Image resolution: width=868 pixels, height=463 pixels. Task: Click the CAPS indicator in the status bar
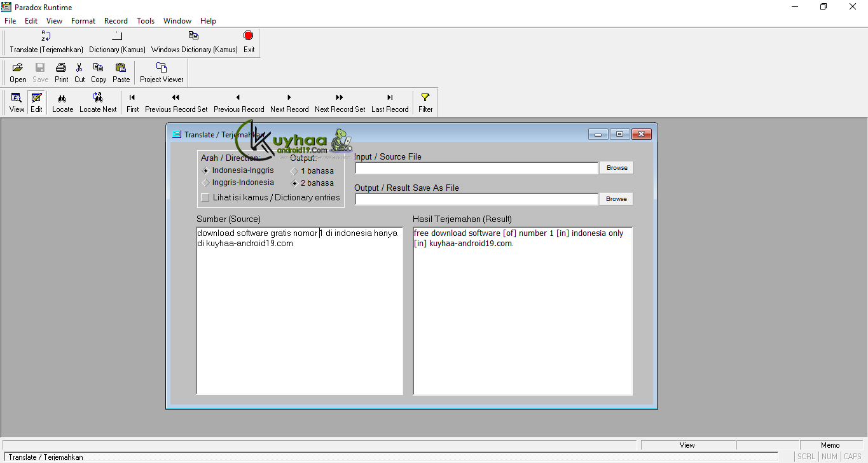pos(853,457)
